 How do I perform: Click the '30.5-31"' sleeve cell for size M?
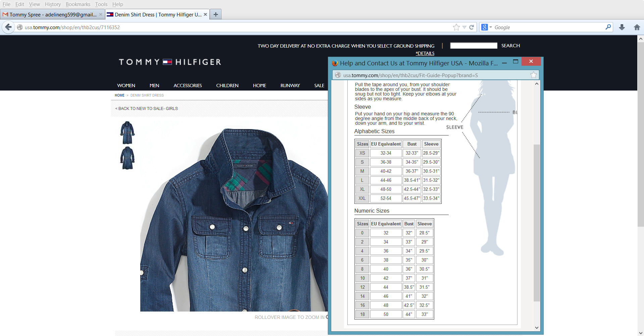point(431,171)
